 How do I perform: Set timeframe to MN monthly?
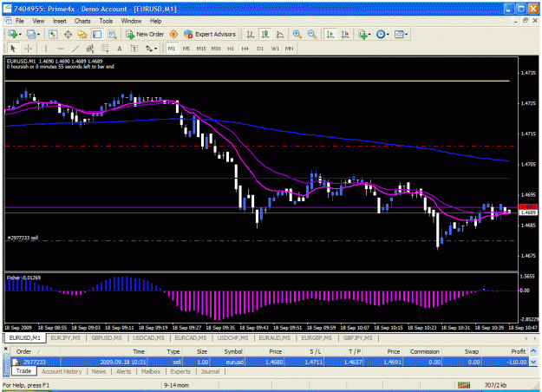click(289, 49)
